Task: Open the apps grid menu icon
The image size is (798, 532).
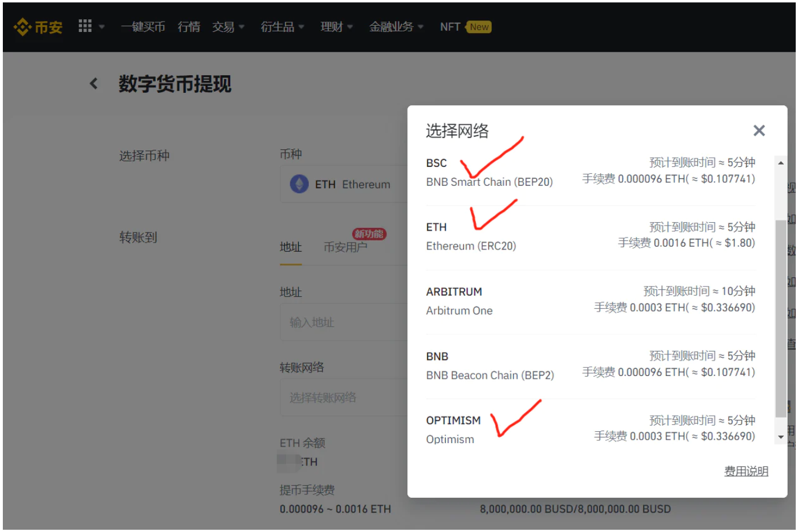Action: tap(85, 26)
